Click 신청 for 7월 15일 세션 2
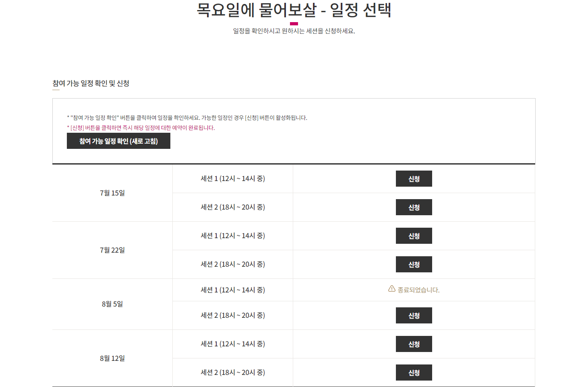 (x=414, y=207)
